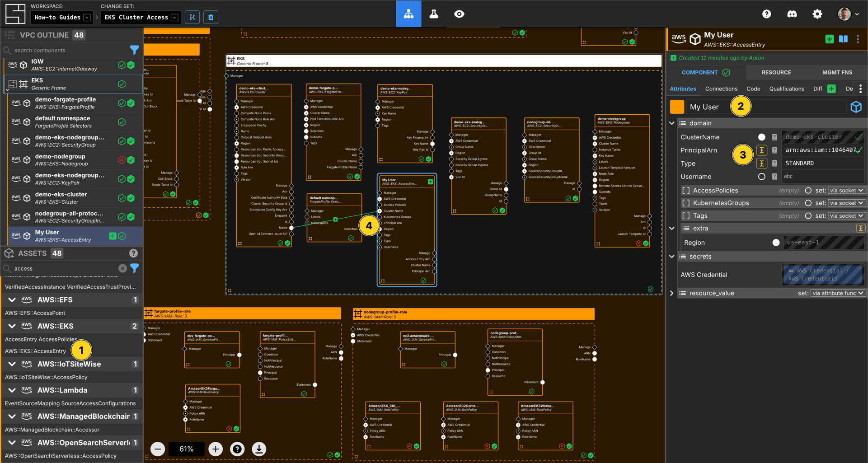Viewport: 868px width, 463px height.
Task: Open the Workspace How-to Guides dropdown
Action: pos(62,17)
